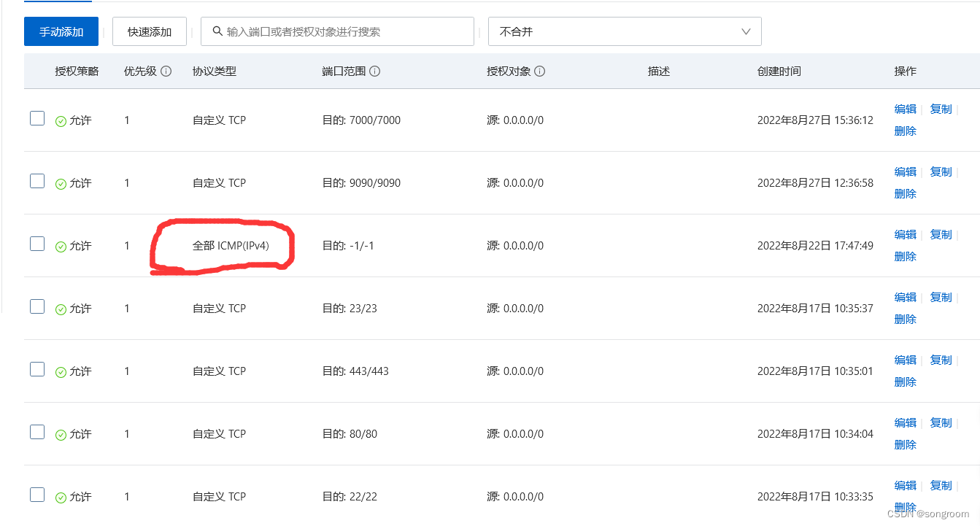Click the 快速添加 button
Screen dimensions: 980x526
(150, 31)
